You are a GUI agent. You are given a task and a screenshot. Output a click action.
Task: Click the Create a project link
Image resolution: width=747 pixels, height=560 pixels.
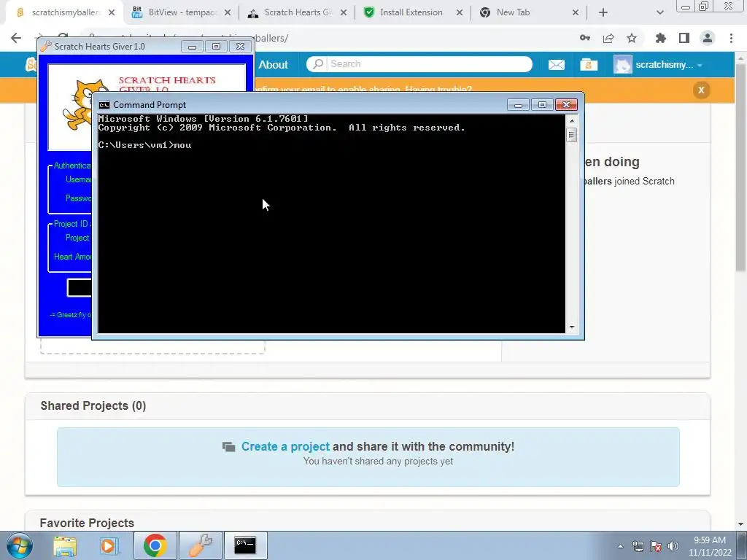click(x=285, y=447)
